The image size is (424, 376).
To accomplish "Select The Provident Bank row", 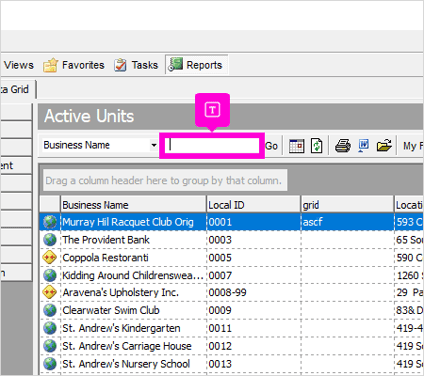I will pyautogui.click(x=231, y=240).
